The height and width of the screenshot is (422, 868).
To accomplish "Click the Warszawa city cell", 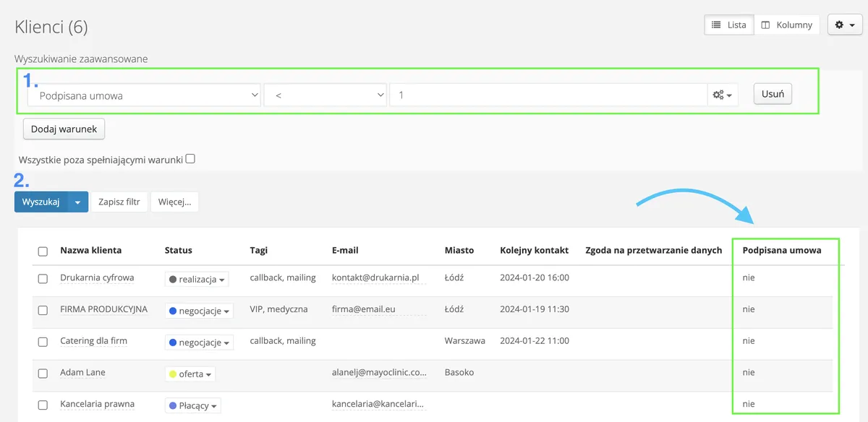I will tap(465, 341).
